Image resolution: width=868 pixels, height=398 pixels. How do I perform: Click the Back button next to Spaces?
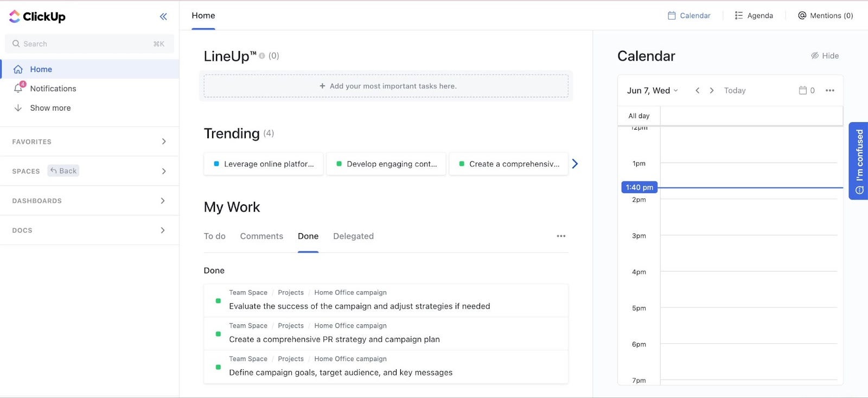click(63, 171)
